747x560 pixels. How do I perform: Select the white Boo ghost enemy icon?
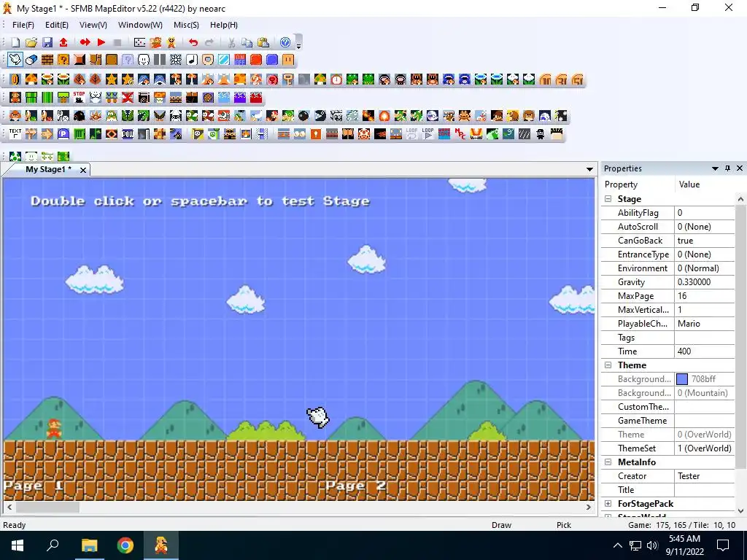tap(433, 116)
